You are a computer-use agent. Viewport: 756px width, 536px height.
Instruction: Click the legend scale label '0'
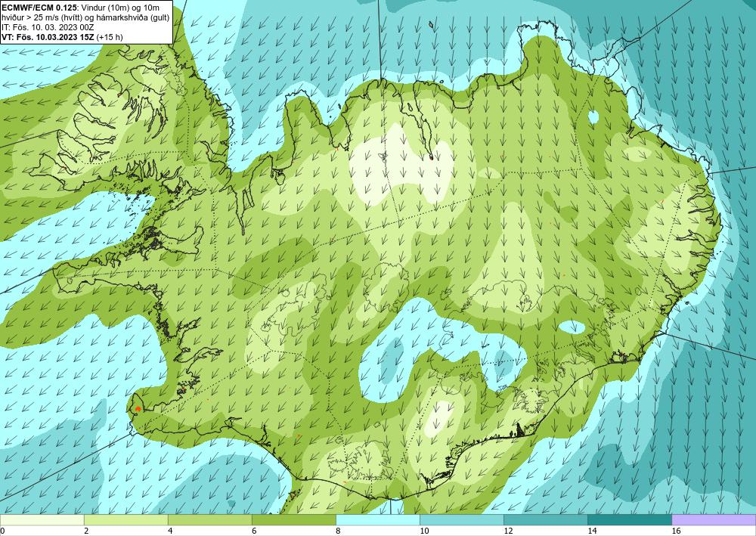(2, 531)
